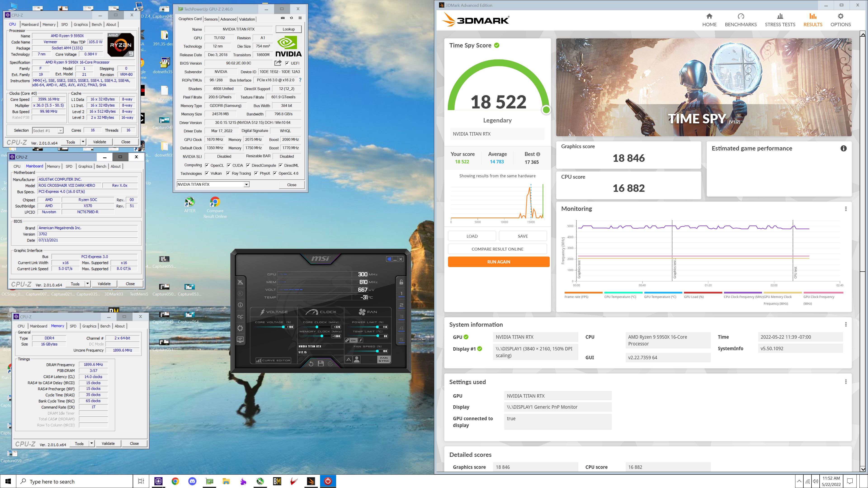Click the Afterburner Windows startup icon
The width and height of the screenshot is (868, 488).
coord(389,259)
